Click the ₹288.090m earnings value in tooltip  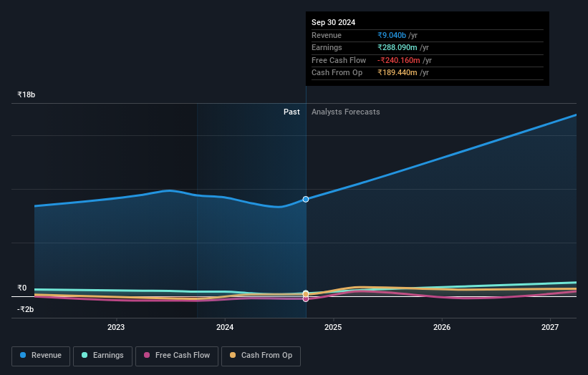click(397, 47)
